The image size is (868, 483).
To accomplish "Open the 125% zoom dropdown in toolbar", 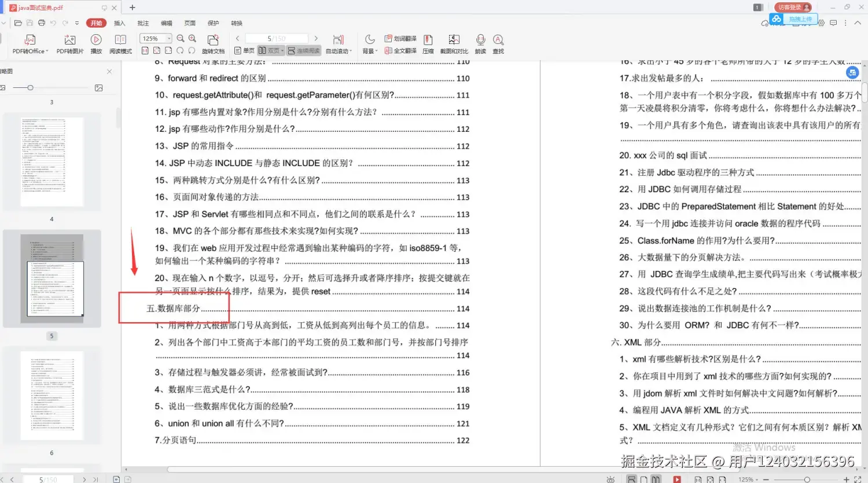I will pyautogui.click(x=169, y=38).
